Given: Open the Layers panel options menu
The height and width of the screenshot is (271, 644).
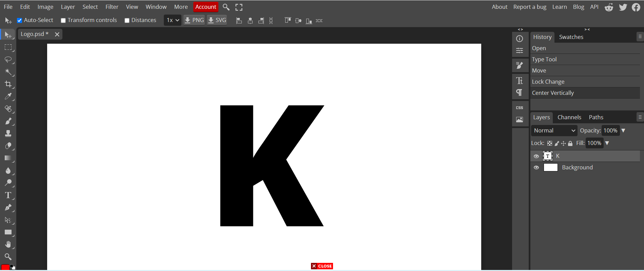Looking at the screenshot, I should click(x=640, y=117).
